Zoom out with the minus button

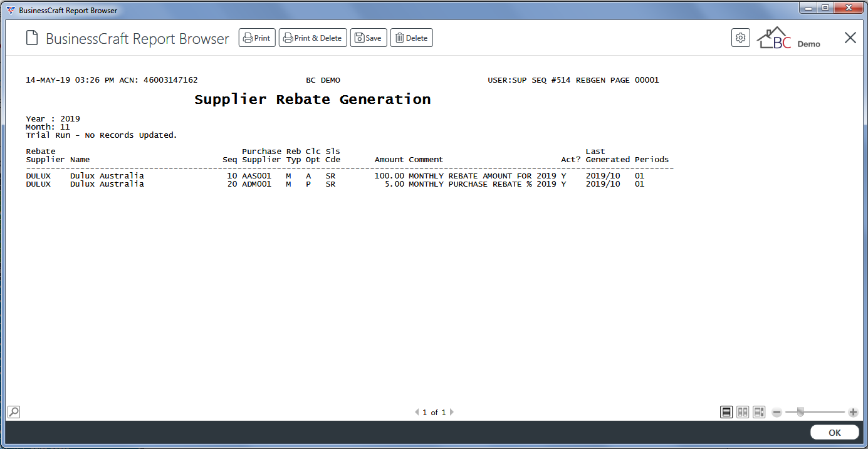(x=776, y=412)
